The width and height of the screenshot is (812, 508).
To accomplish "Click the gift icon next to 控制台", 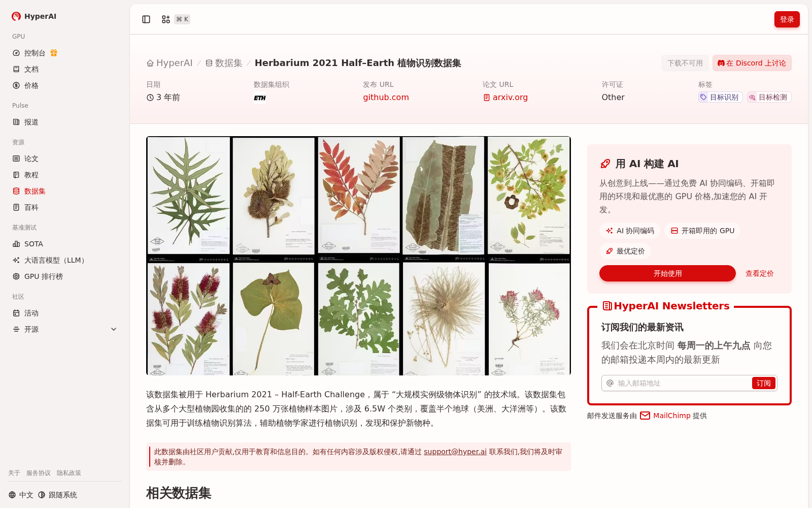I will point(54,53).
